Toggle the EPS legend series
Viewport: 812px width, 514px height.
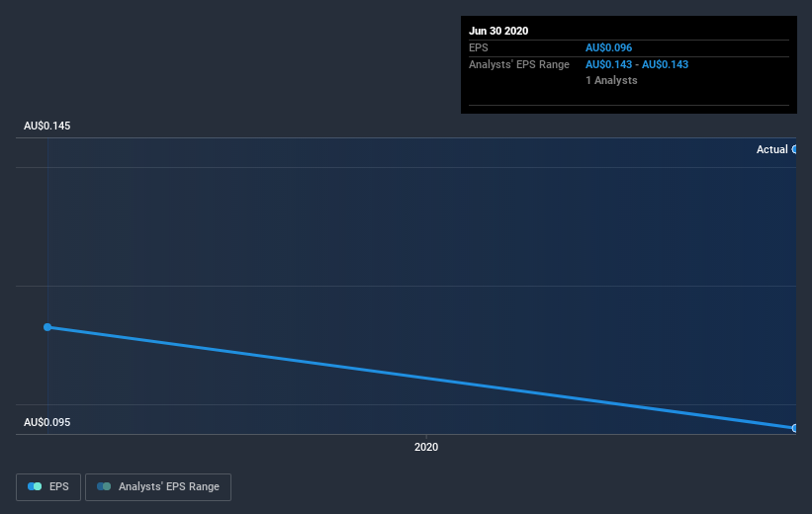[48, 486]
